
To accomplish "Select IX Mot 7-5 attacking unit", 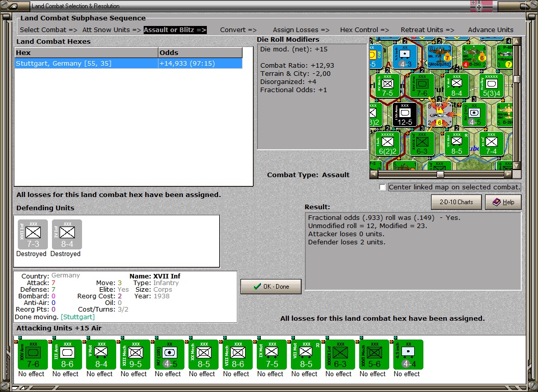I will 272,355.
